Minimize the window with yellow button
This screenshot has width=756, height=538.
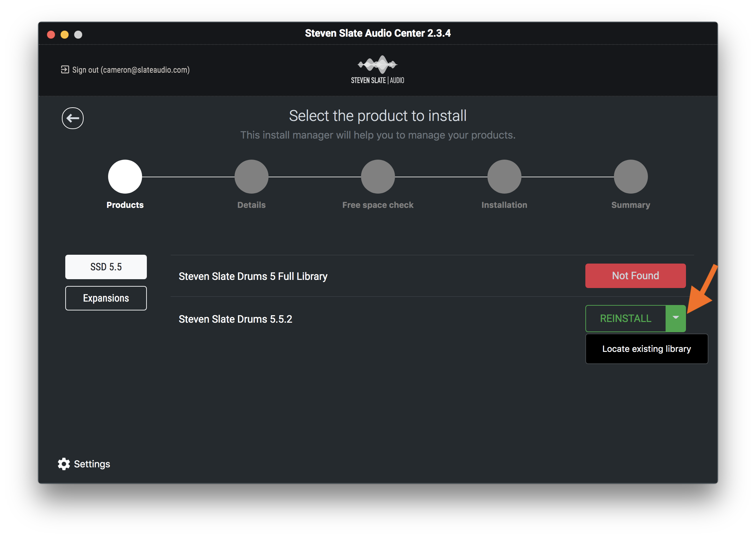pyautogui.click(x=65, y=35)
